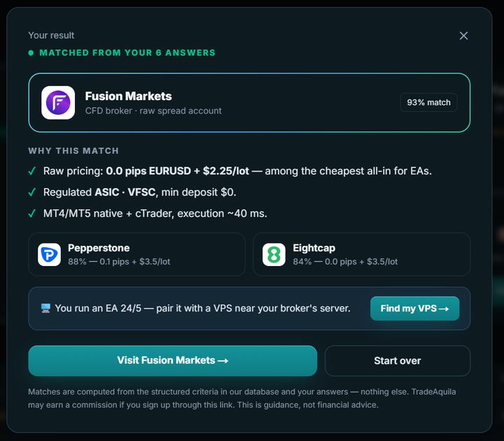This screenshot has width=504, height=441.
Task: Click the TradeAquila commission disclaimer text
Action: click(241, 398)
